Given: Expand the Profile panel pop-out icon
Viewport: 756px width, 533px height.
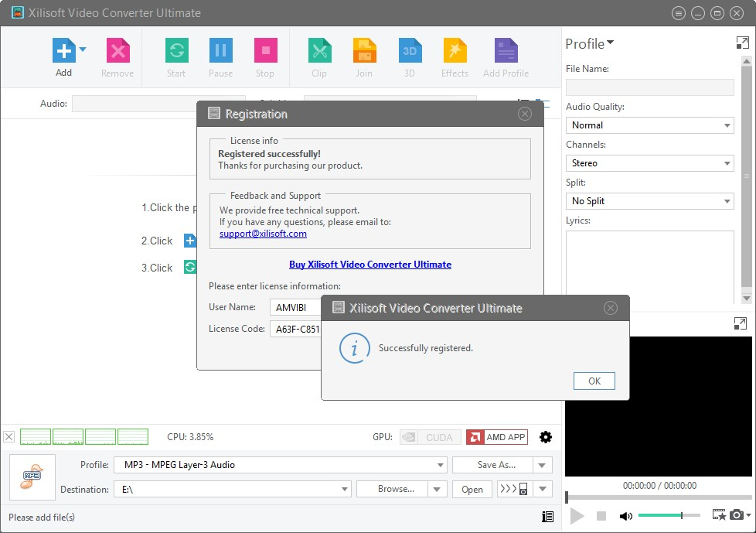Looking at the screenshot, I should [743, 43].
